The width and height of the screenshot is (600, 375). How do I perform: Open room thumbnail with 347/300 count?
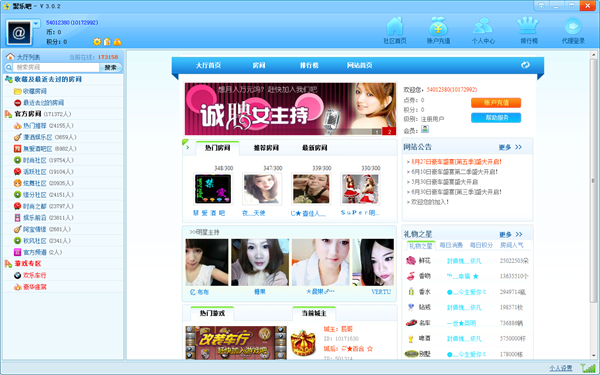262,189
